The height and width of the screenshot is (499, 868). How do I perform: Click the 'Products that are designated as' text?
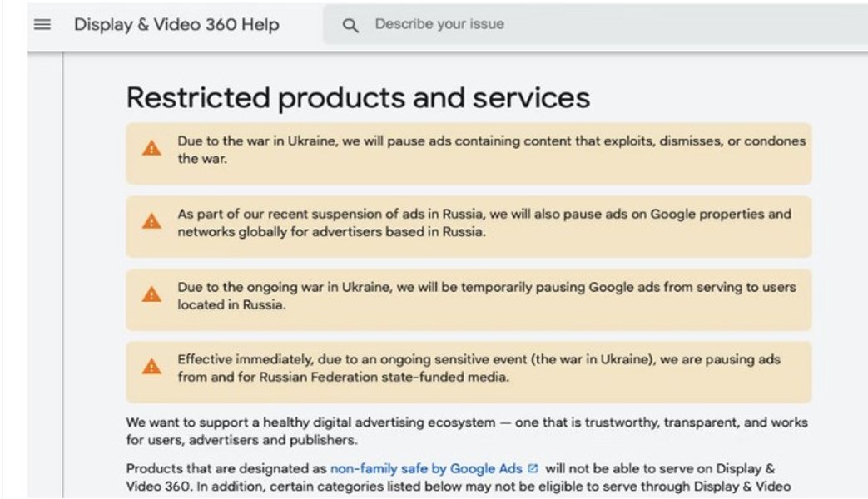(x=226, y=469)
